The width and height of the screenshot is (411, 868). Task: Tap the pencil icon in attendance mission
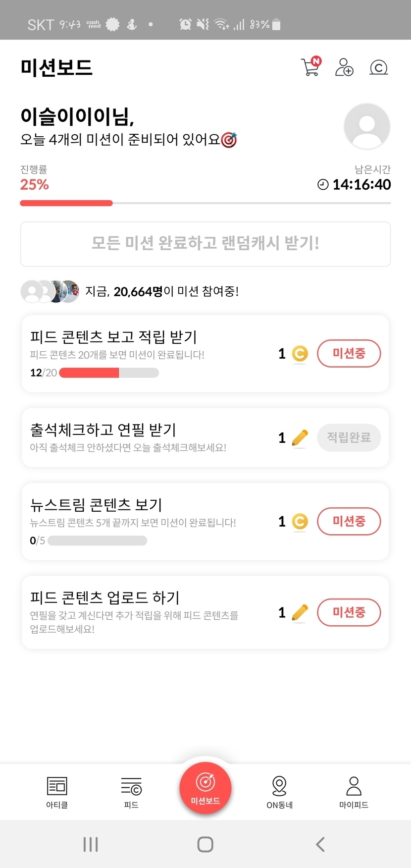[300, 438]
